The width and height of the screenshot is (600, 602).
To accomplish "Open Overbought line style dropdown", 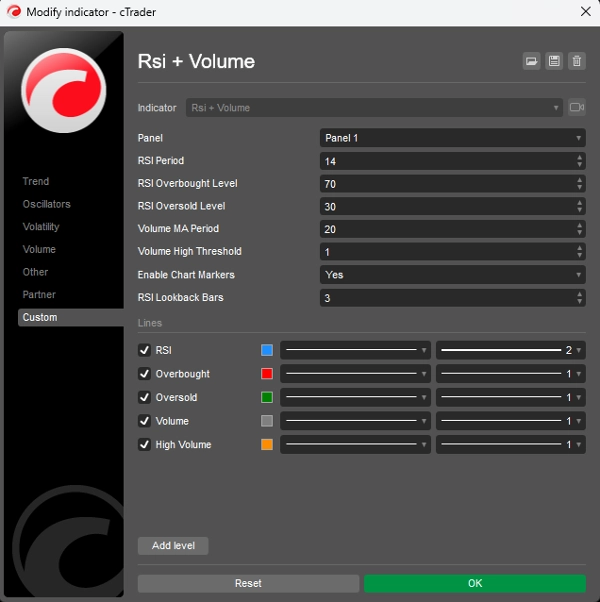I will click(355, 374).
